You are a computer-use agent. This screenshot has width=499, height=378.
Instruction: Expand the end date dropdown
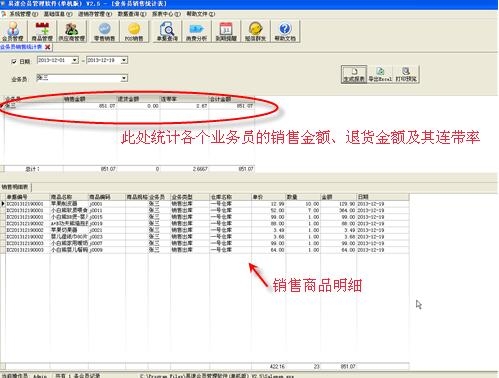coord(124,60)
